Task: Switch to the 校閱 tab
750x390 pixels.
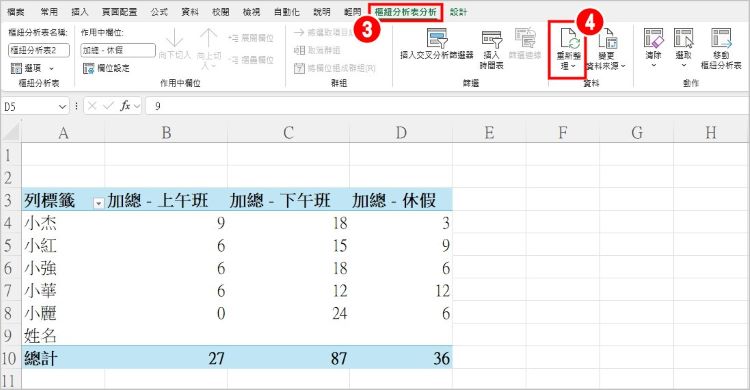Action: [x=221, y=12]
